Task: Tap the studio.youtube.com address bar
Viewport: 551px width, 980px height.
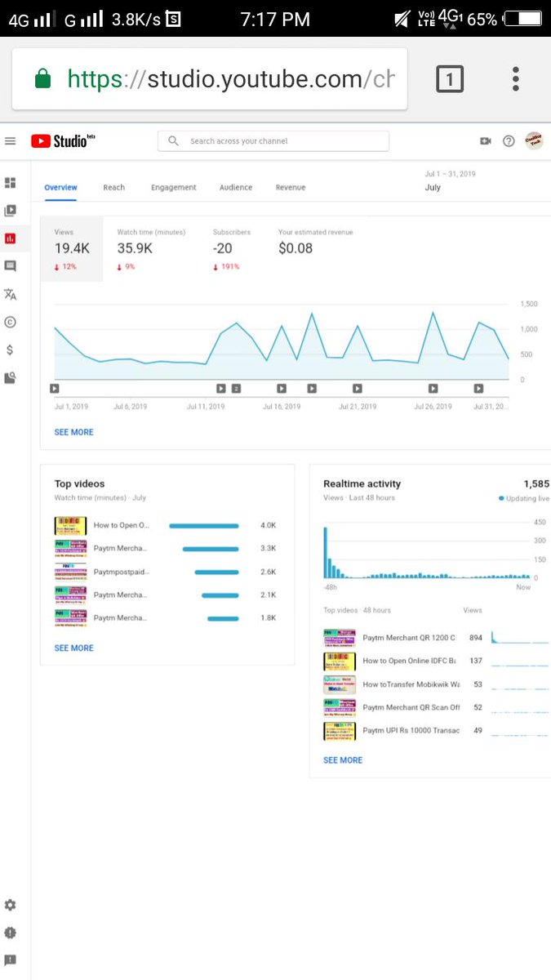Action: point(210,79)
